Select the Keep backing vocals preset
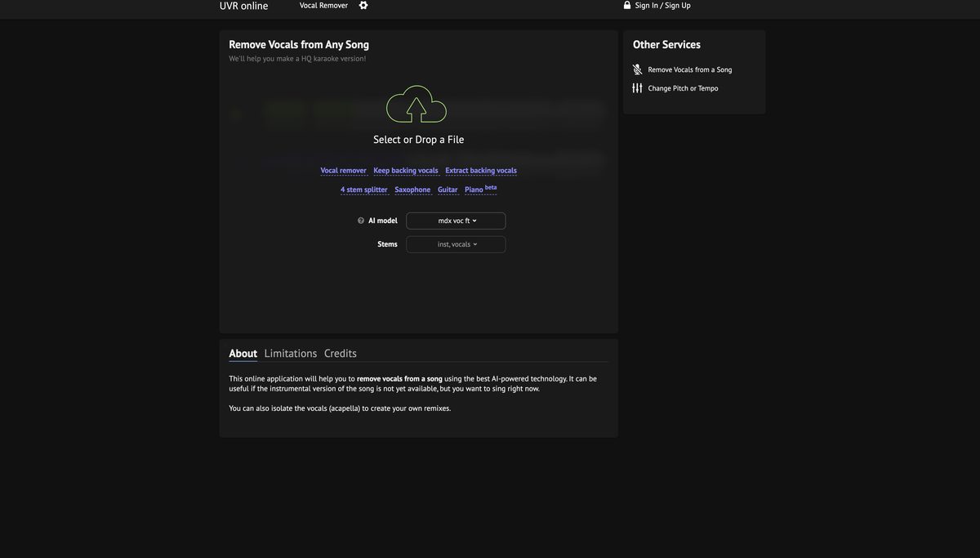 pos(406,171)
